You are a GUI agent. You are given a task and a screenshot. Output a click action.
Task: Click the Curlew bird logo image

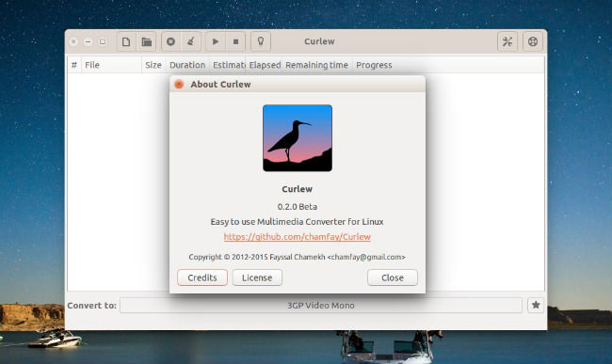pos(298,138)
